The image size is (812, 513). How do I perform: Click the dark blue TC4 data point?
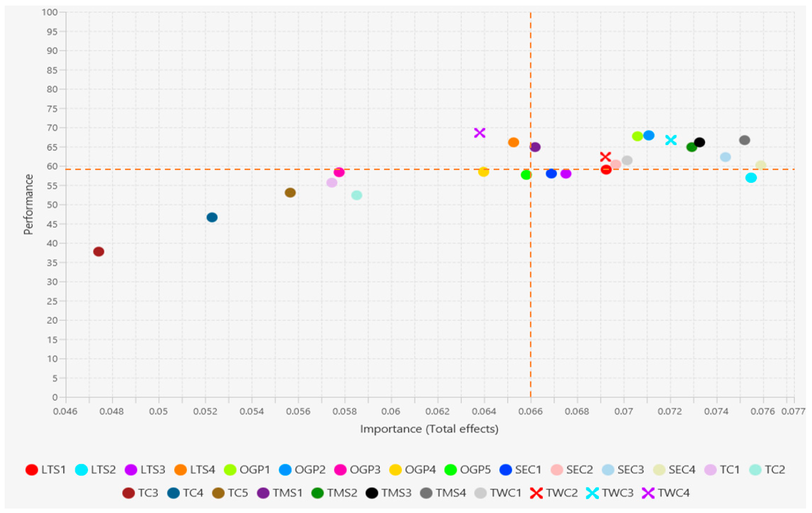pos(212,217)
